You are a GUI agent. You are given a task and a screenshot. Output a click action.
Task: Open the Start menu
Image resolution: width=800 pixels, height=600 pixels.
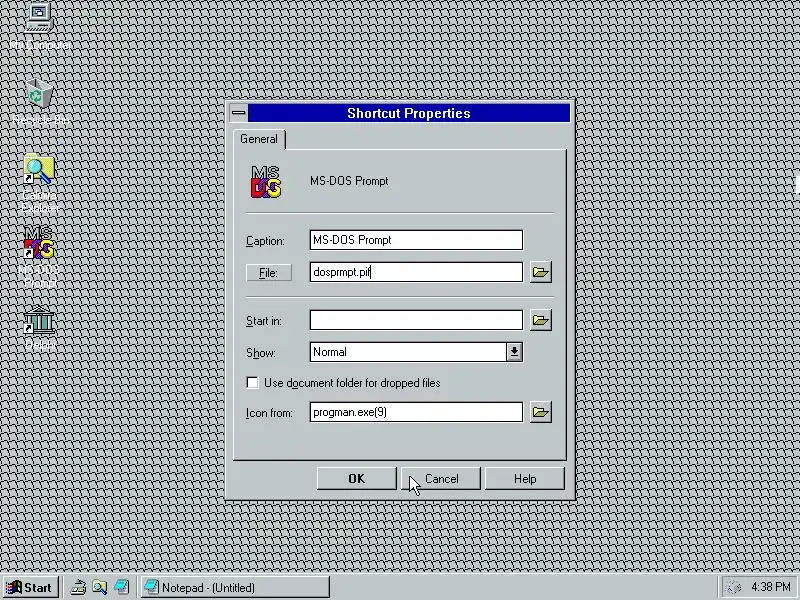pyautogui.click(x=31, y=587)
